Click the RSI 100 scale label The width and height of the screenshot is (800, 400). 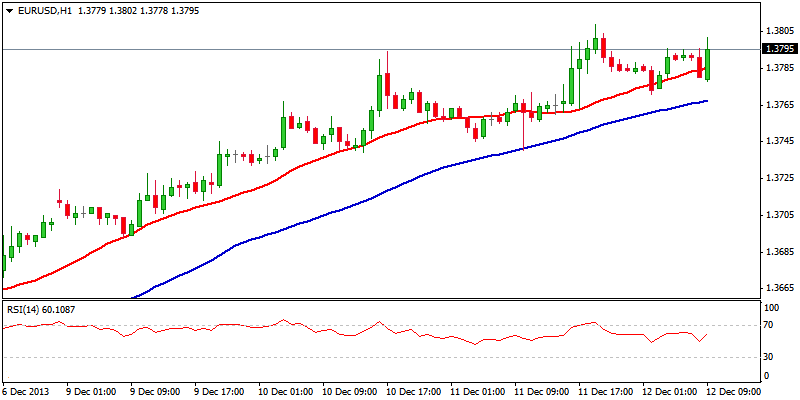(x=773, y=308)
